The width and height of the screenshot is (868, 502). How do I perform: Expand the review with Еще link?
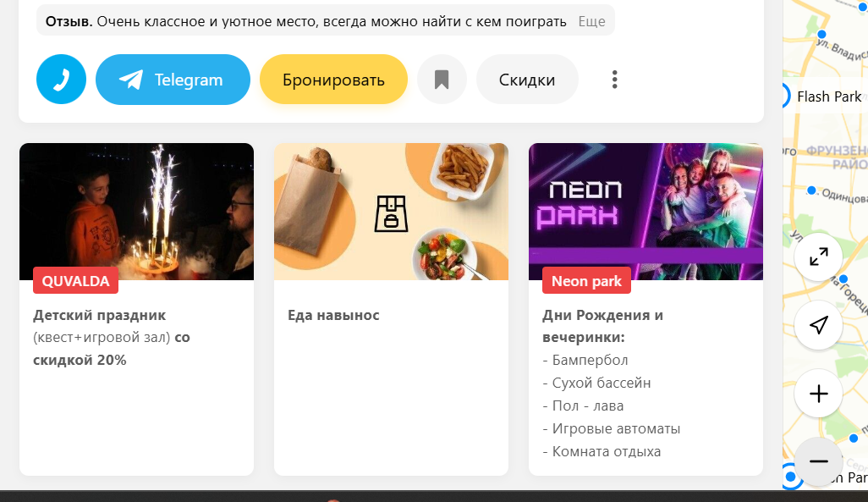point(591,22)
